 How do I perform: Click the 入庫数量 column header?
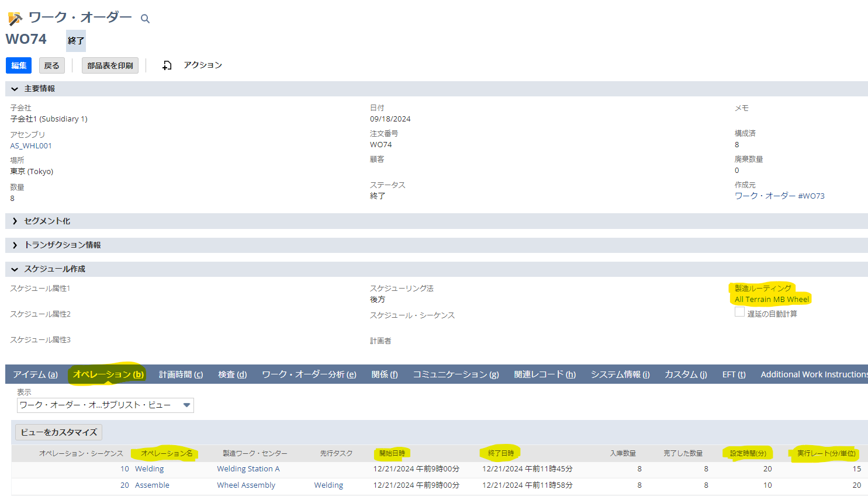tap(623, 453)
